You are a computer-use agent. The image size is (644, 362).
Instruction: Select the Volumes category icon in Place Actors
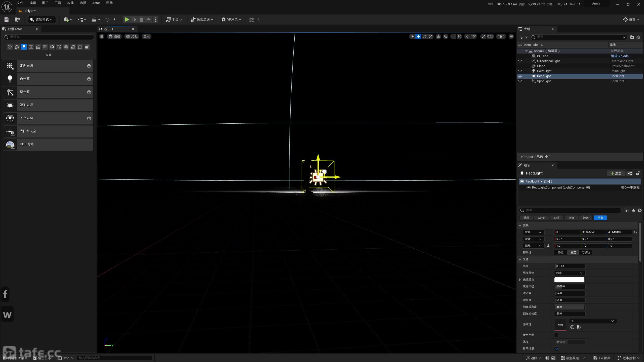pos(80,47)
